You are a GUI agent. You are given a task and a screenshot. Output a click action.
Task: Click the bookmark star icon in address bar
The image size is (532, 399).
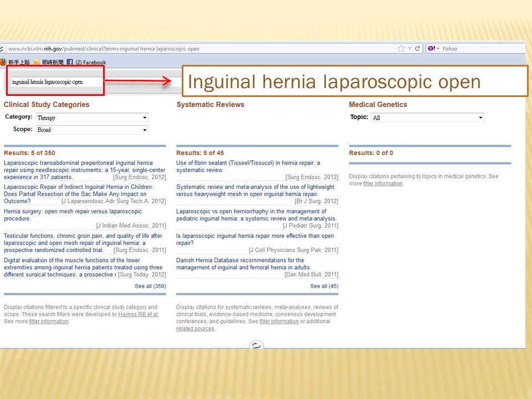[x=401, y=49]
